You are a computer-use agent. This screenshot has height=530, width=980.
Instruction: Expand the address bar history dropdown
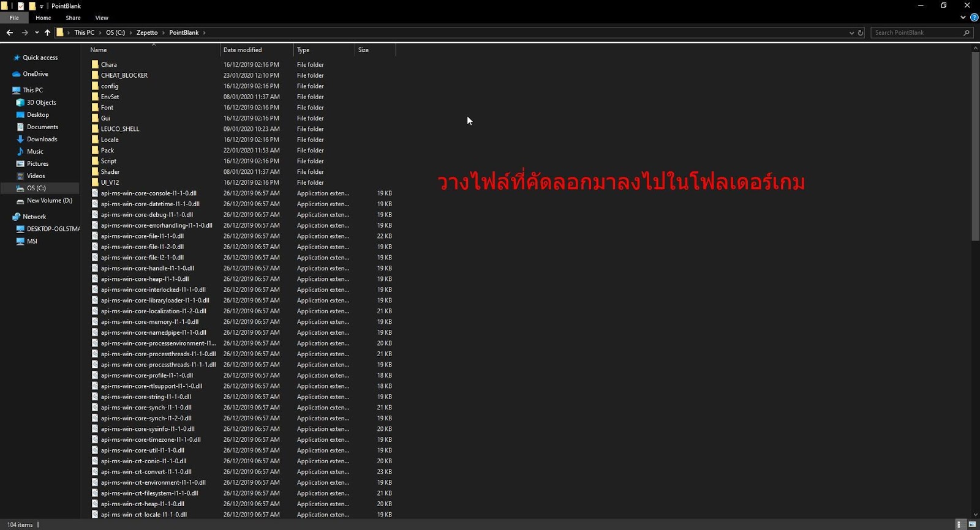(851, 32)
